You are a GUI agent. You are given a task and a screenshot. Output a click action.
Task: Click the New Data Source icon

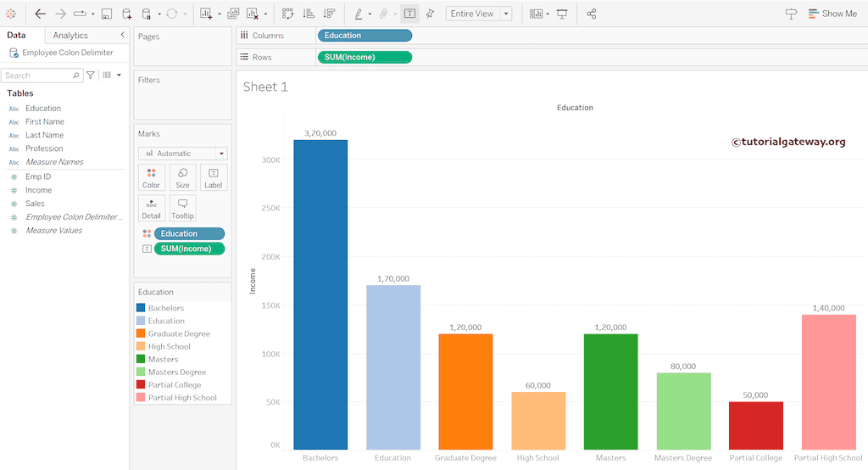(127, 14)
